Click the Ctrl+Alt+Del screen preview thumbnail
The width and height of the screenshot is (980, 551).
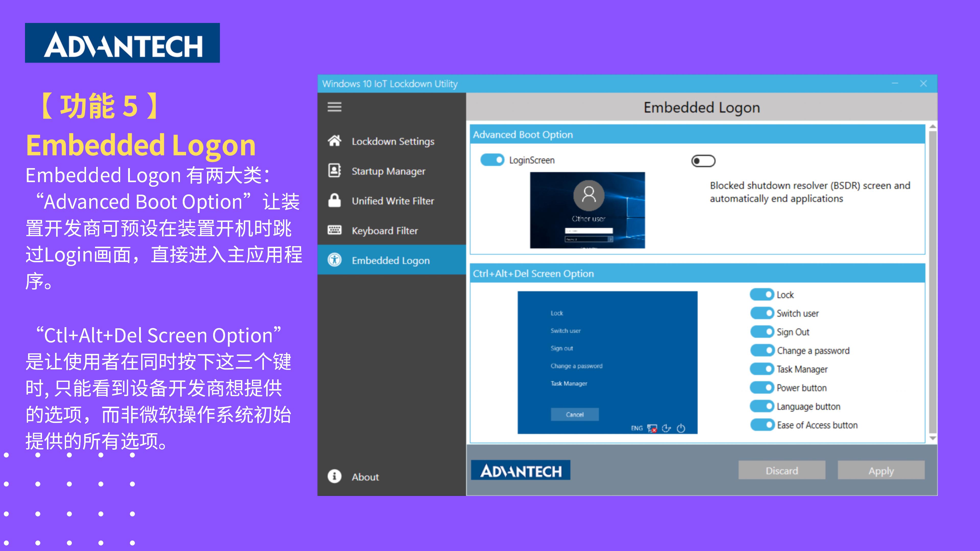pos(608,362)
